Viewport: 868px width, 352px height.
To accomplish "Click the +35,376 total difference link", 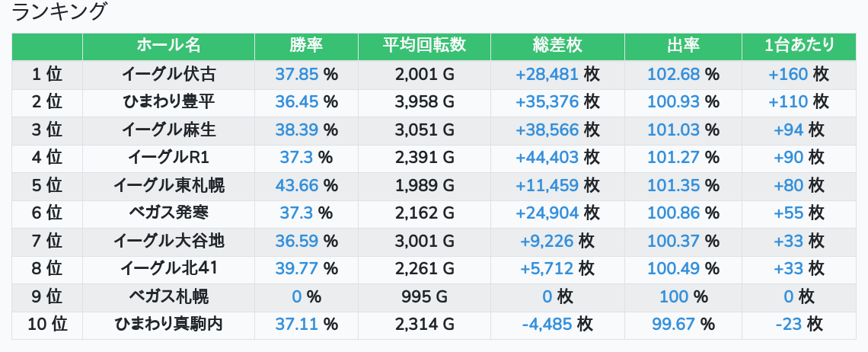I will pyautogui.click(x=547, y=102).
